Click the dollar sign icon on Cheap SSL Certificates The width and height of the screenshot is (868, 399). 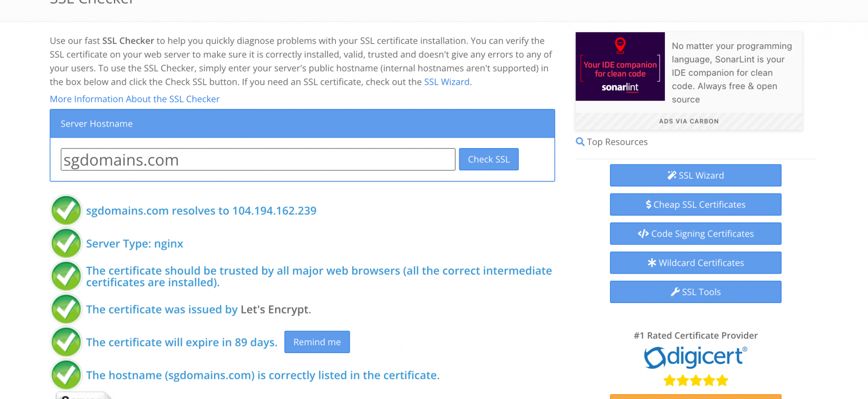(x=649, y=205)
